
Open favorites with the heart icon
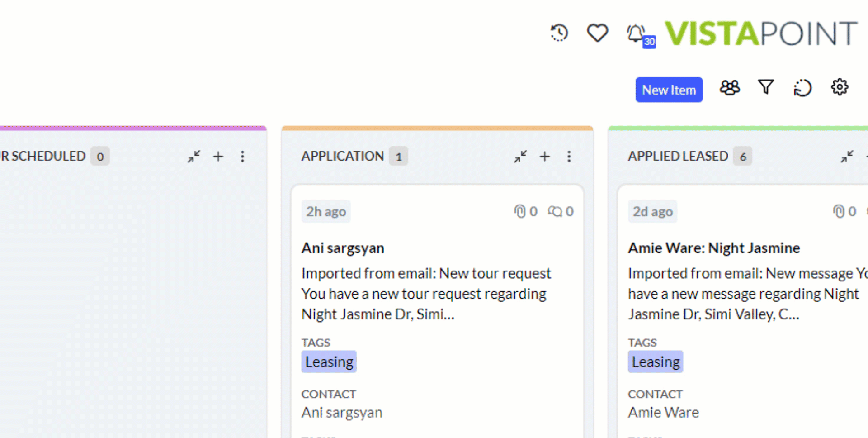(597, 33)
